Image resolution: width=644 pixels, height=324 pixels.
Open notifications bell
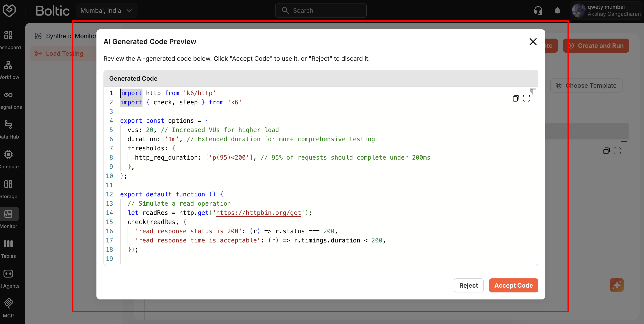[x=557, y=11]
